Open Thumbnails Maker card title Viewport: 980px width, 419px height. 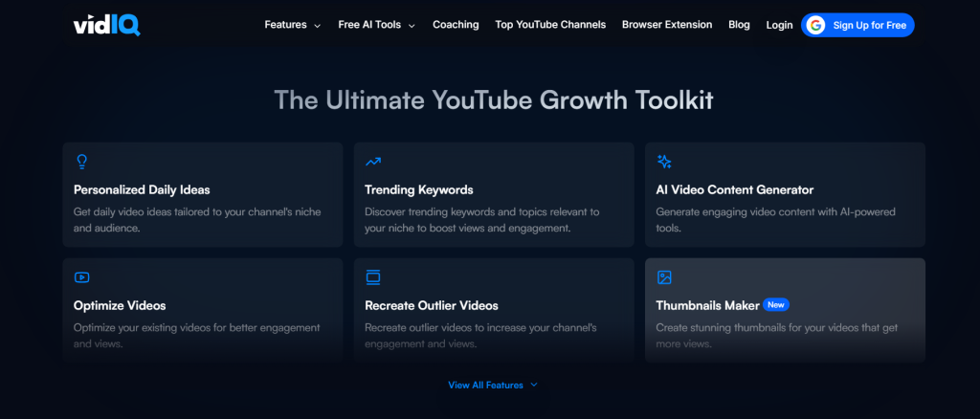click(707, 305)
